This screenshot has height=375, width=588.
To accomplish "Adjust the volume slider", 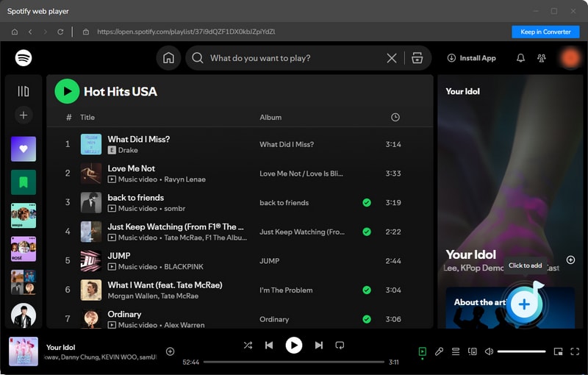I will point(521,351).
